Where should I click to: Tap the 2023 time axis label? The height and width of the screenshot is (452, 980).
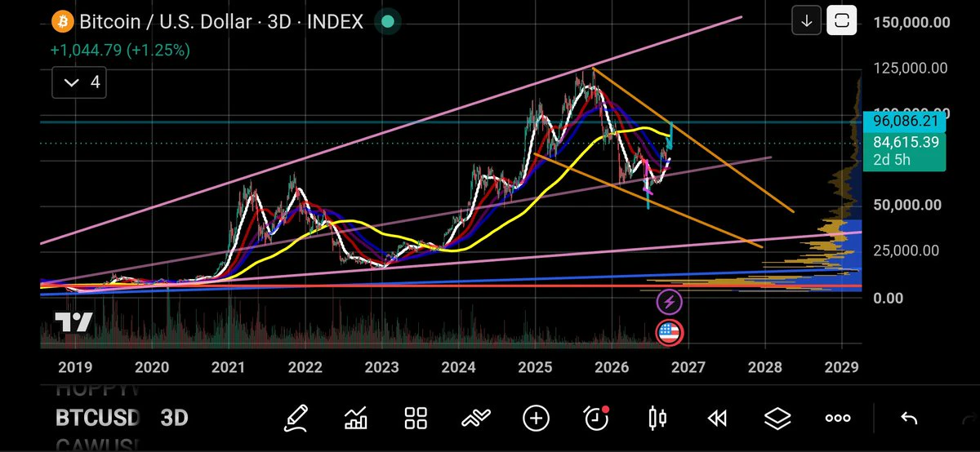(381, 368)
